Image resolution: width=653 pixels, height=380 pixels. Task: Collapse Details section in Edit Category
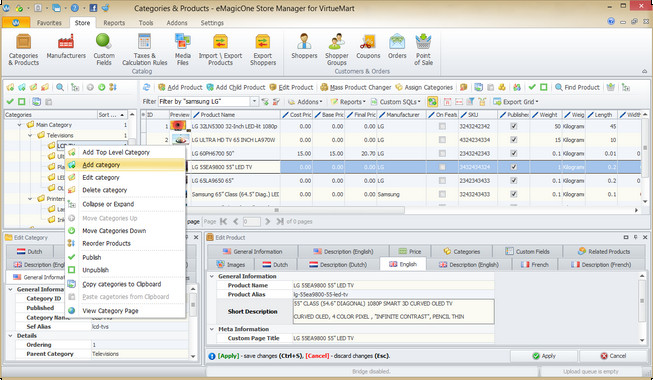pyautogui.click(x=10, y=335)
